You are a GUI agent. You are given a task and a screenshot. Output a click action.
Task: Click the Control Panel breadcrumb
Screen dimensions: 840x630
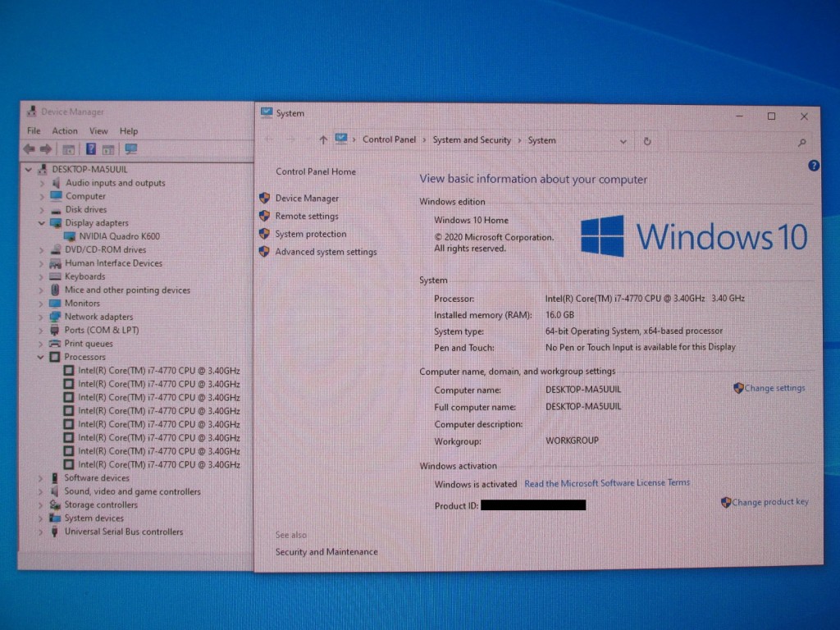coord(389,139)
